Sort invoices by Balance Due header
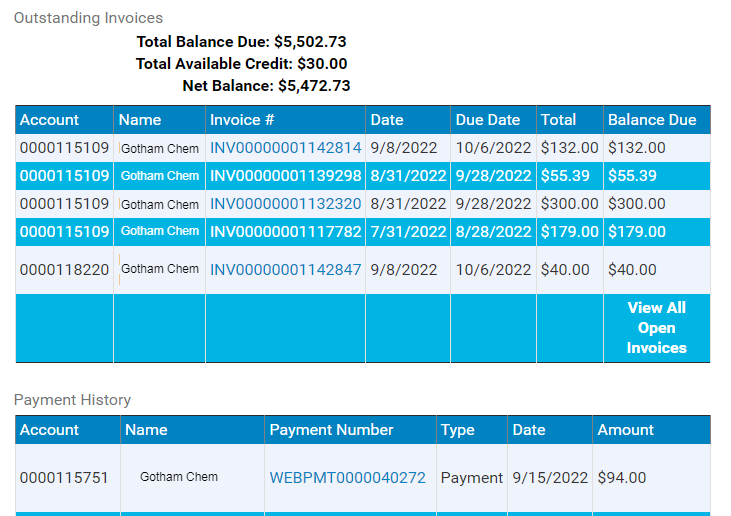Screen dimensions: 731x516 (x=652, y=120)
